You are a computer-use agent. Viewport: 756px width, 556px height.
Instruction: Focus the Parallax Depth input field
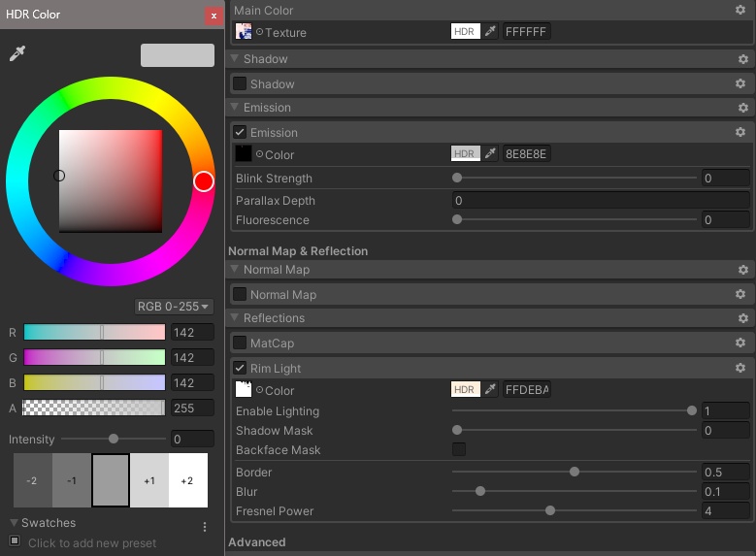pos(601,201)
